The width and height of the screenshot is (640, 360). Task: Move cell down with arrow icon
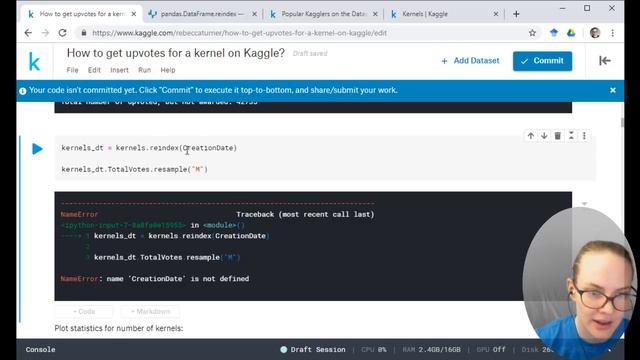coord(544,136)
